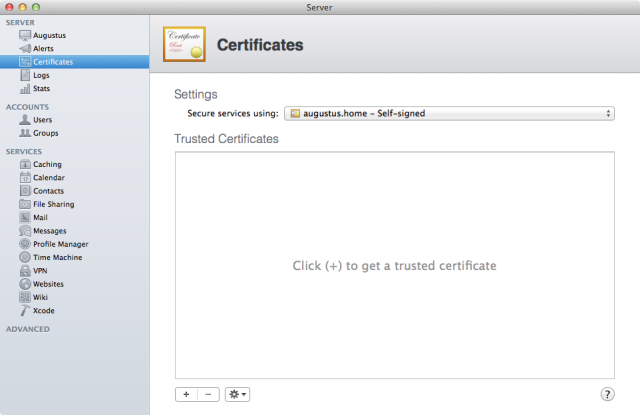Click minus button to remove certificate

coord(208,394)
